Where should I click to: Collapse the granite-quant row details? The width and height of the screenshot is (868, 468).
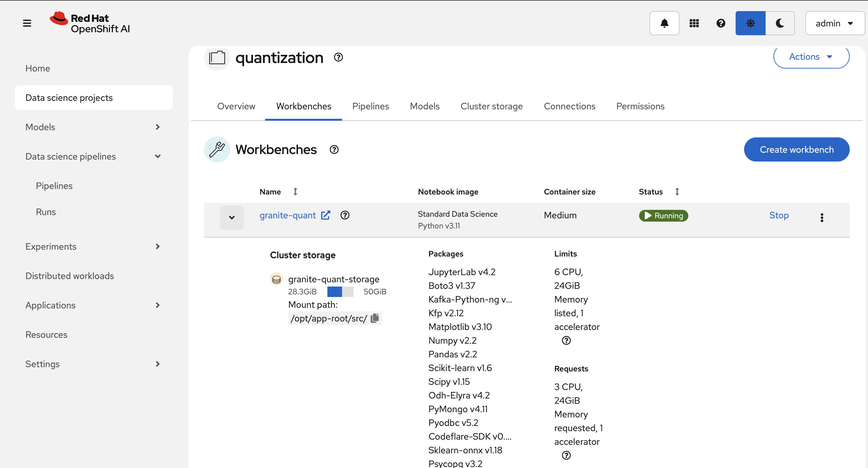click(232, 217)
